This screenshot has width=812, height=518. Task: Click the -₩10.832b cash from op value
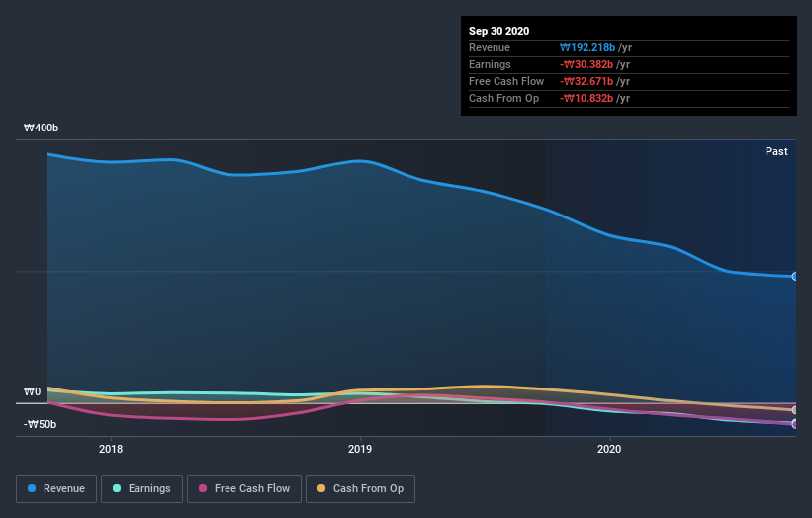click(586, 98)
